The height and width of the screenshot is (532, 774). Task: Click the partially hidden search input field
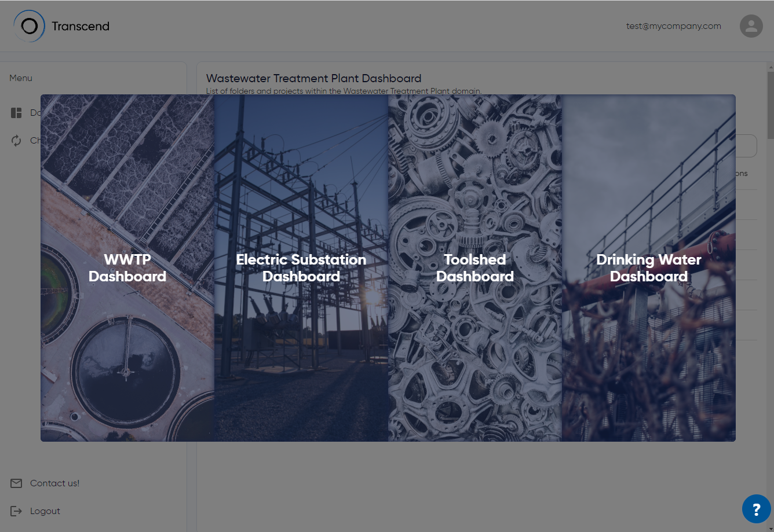pos(746,146)
